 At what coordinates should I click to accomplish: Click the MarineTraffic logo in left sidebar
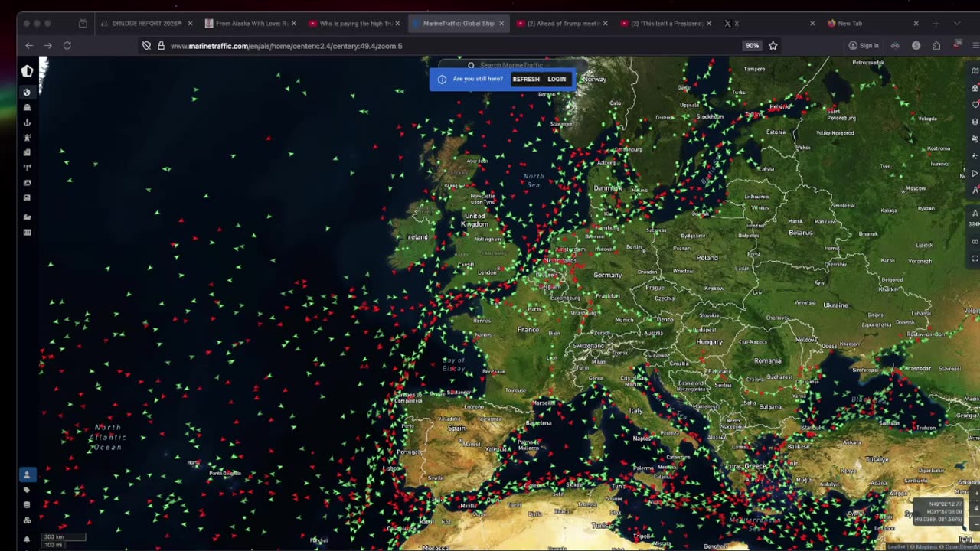click(x=27, y=71)
